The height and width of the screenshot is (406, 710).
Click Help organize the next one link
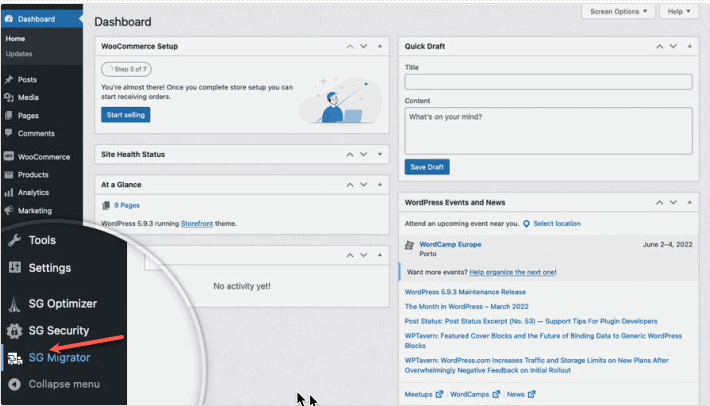tap(512, 272)
